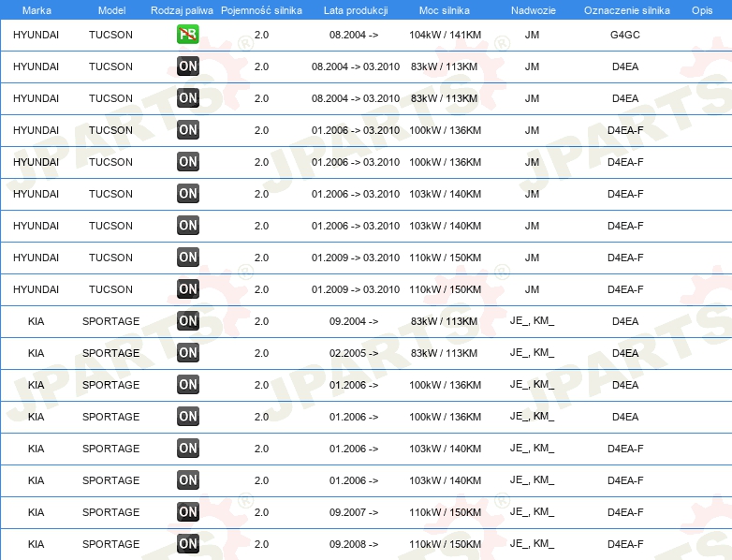Click TUCSON in the G4GC row
Screen dimensions: 732x560
(110, 35)
